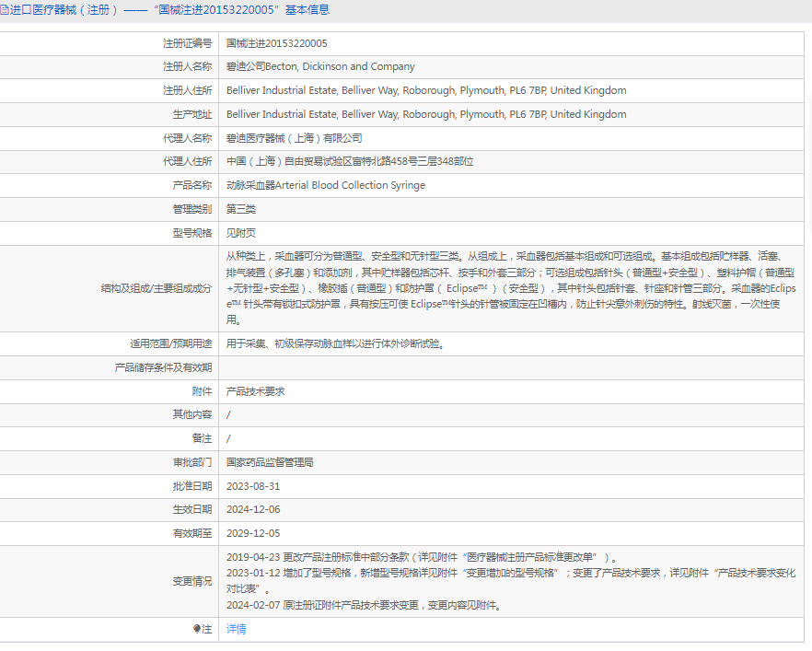This screenshot has height=651, width=812.
Task: Click the 结构及组成/主要组成成分 label
Action: pos(157,288)
